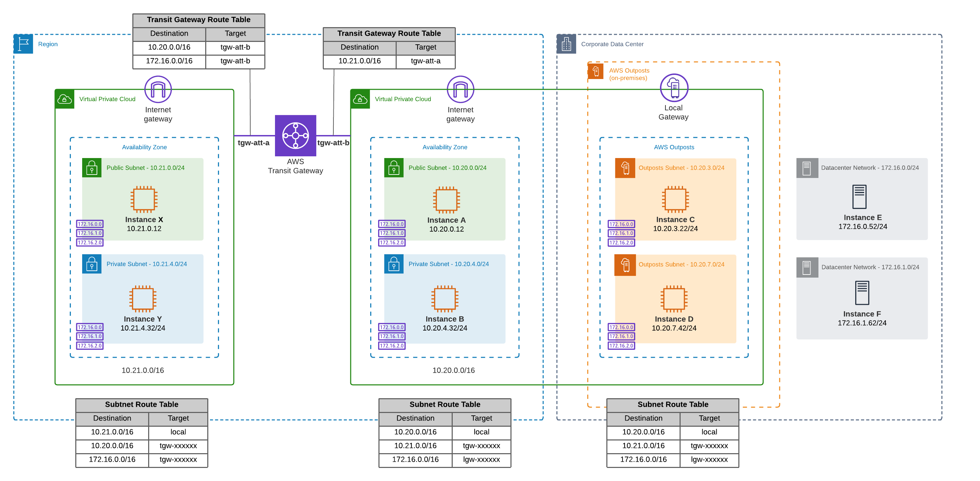This screenshot has height=481, width=980.
Task: Click right Transit Gateway Route Table title
Action: [389, 33]
